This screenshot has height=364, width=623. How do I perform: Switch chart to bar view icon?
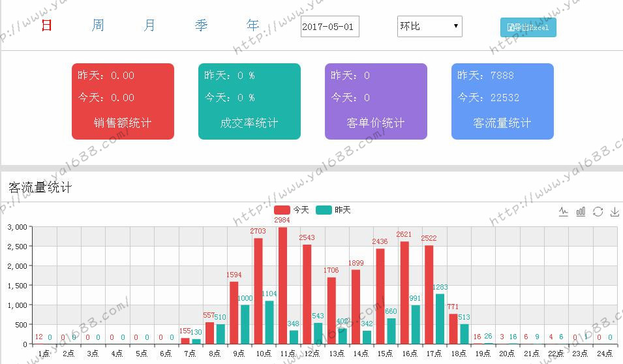(581, 211)
